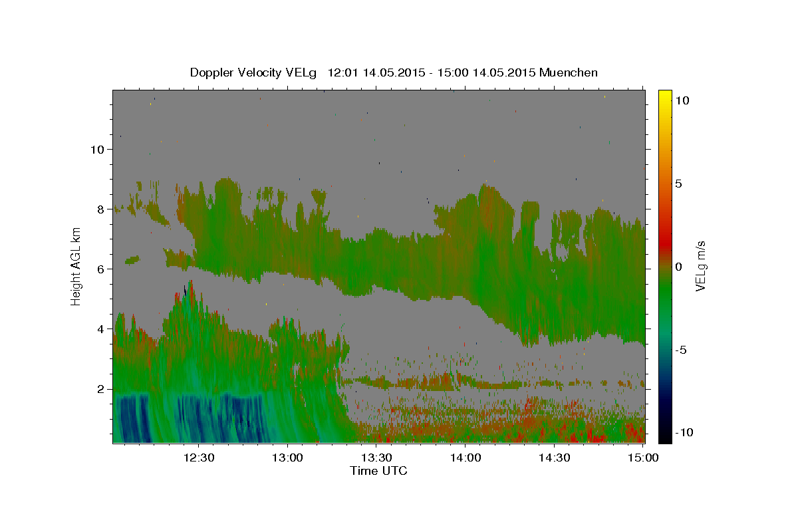Click the black bottom of the colorbar

tap(665, 436)
